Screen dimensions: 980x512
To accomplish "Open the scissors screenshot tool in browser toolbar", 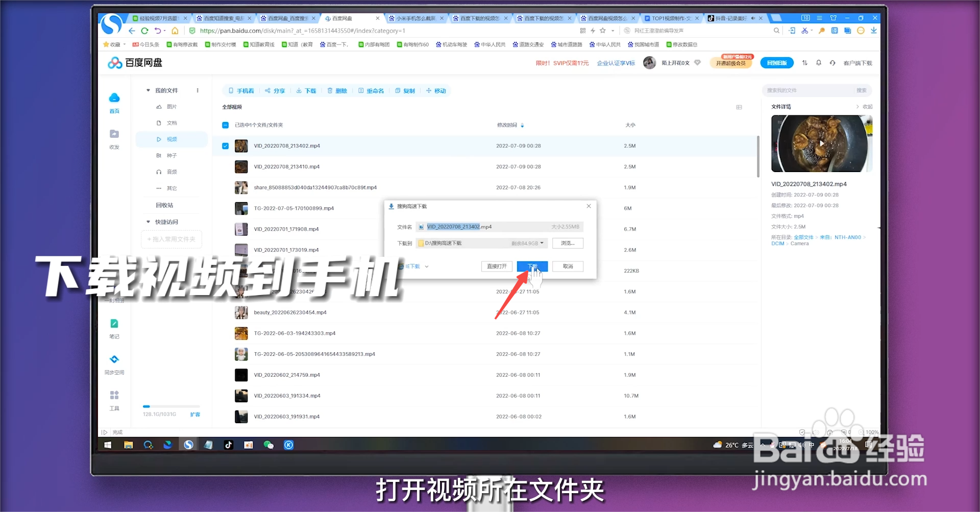I will (x=805, y=31).
